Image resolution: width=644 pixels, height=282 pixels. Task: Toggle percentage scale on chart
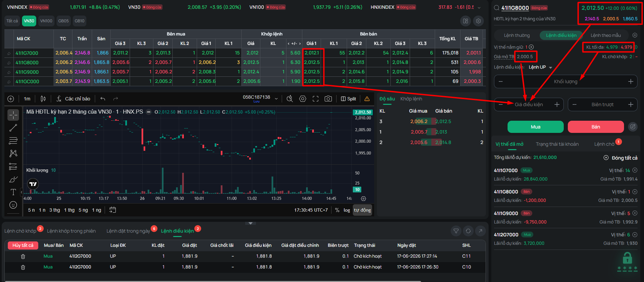[x=337, y=210]
